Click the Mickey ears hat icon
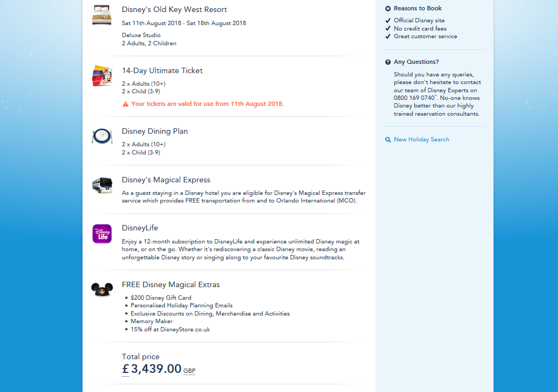This screenshot has width=558, height=392. tap(102, 289)
